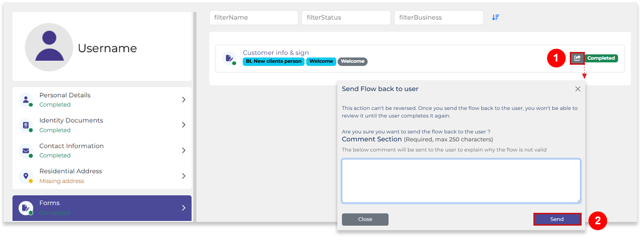Open the Customer info & sign link
644x242 pixels.
(276, 53)
